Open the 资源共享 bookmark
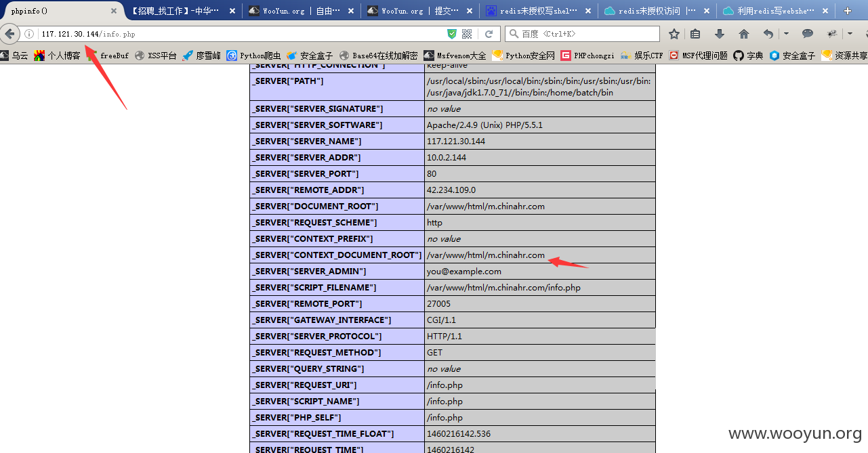Viewport: 868px width, 453px height. click(x=844, y=56)
